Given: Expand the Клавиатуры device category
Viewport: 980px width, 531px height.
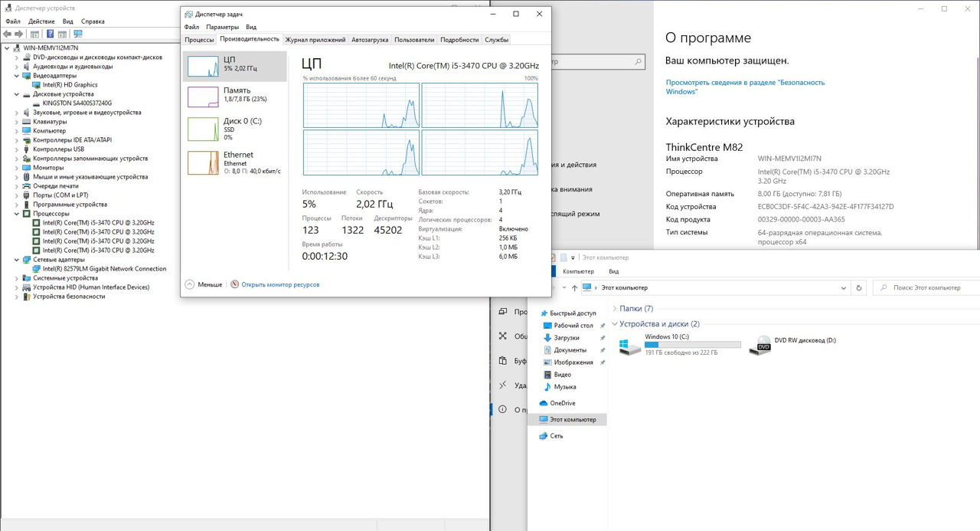Looking at the screenshot, I should [x=18, y=122].
